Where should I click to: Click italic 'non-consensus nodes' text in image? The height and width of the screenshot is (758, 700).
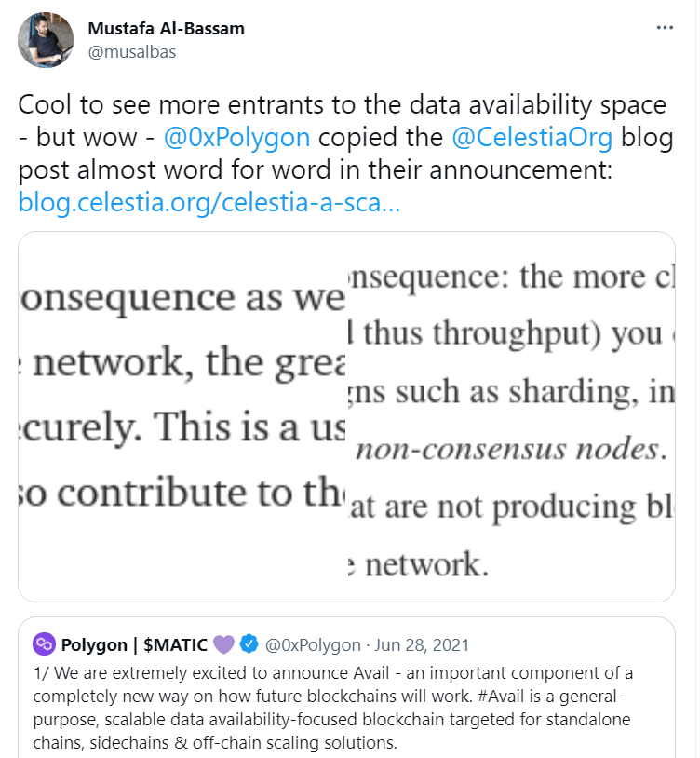coord(508,451)
